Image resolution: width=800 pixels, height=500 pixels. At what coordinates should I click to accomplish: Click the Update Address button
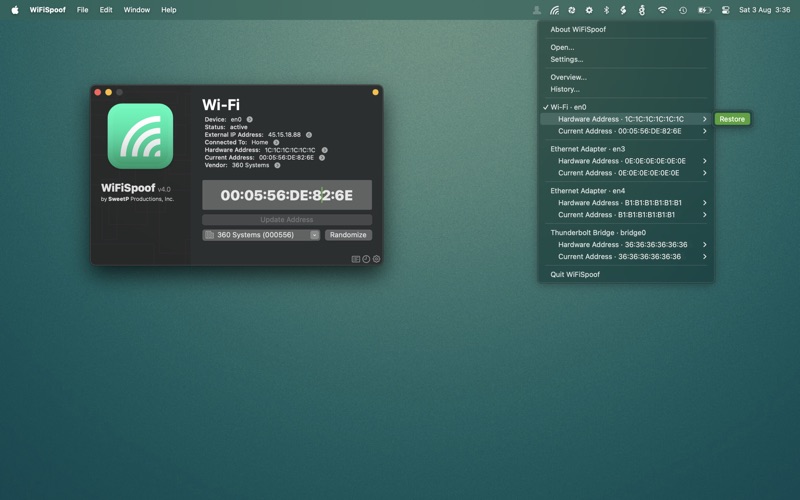pos(287,219)
